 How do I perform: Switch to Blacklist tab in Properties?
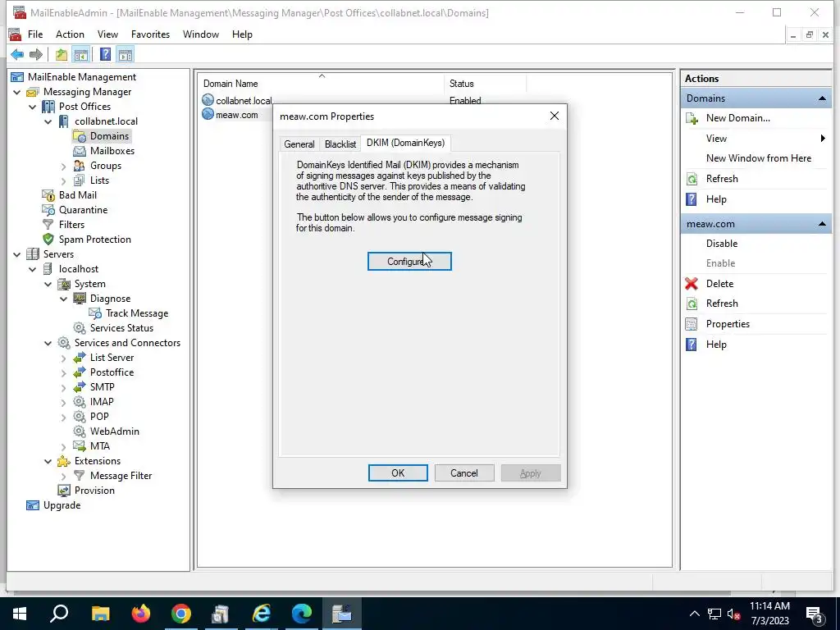point(340,144)
